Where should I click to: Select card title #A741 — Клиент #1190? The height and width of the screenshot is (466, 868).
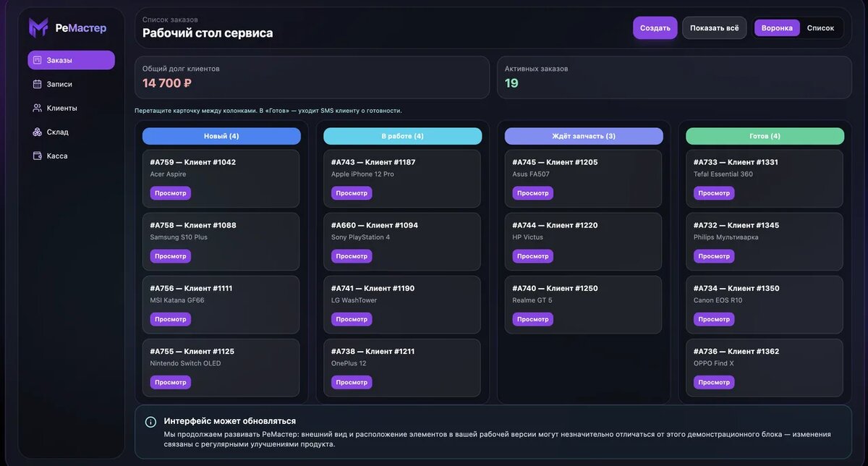click(373, 288)
